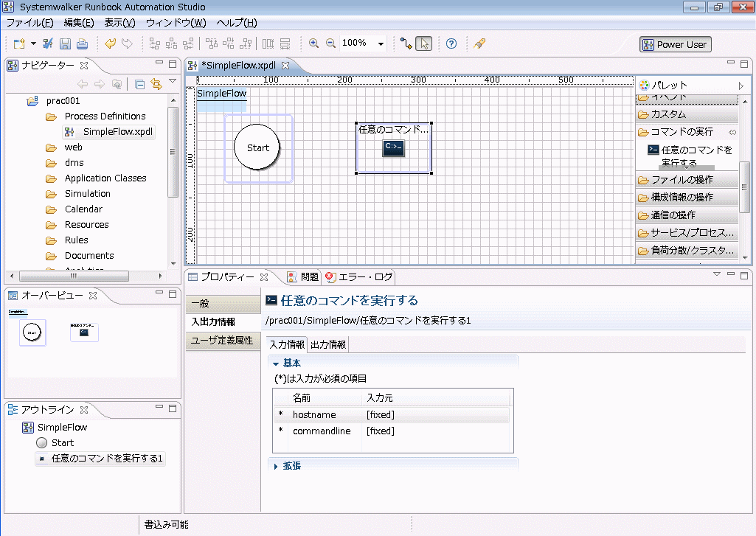The image size is (756, 536).
Task: Select the Start node on the canvas
Action: coord(257,147)
